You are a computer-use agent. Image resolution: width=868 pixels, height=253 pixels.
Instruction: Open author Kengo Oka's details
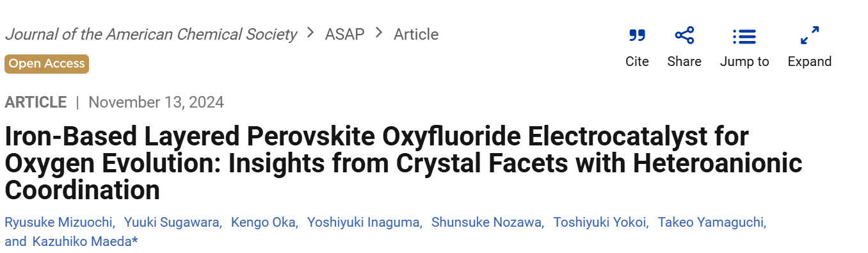[264, 222]
